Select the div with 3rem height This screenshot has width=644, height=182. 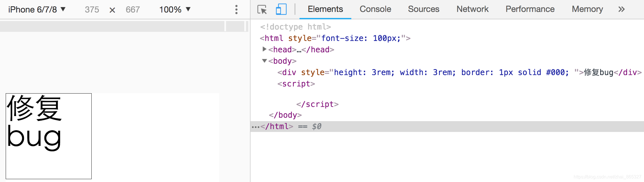tap(460, 72)
